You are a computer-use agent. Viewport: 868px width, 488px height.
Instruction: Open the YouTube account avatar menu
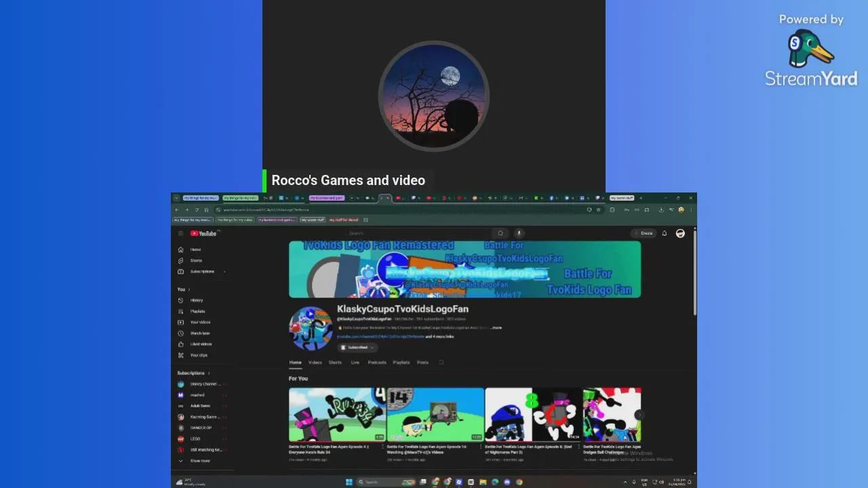click(680, 233)
